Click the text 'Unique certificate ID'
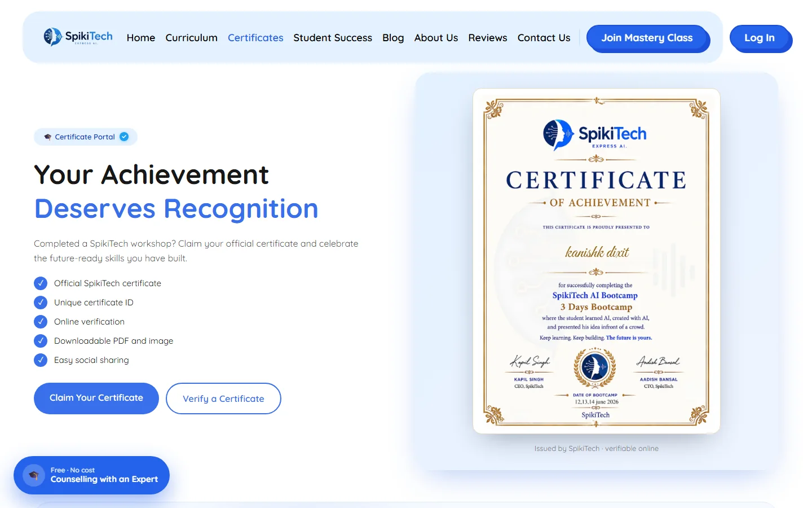 [94, 303]
